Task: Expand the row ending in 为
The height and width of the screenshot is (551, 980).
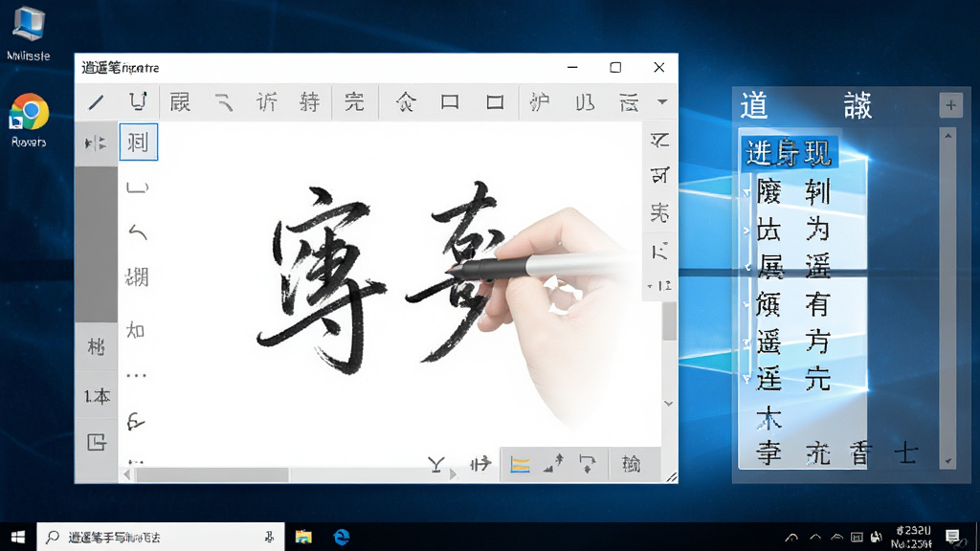Action: [746, 231]
